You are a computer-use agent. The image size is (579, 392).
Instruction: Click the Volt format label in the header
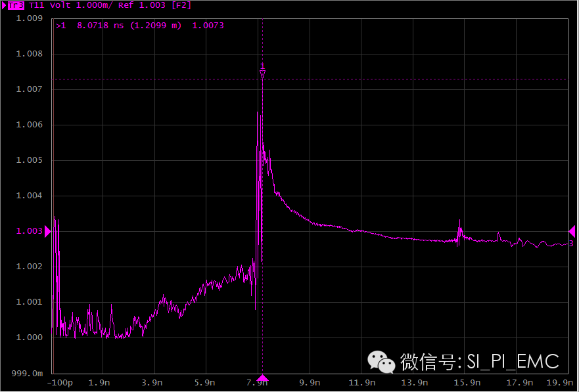[60, 5]
